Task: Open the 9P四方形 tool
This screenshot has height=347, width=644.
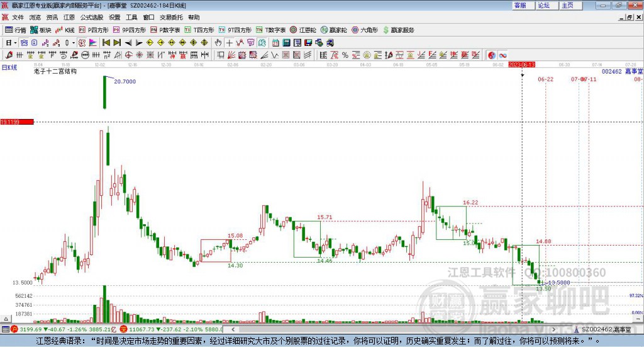Action: 130,30
